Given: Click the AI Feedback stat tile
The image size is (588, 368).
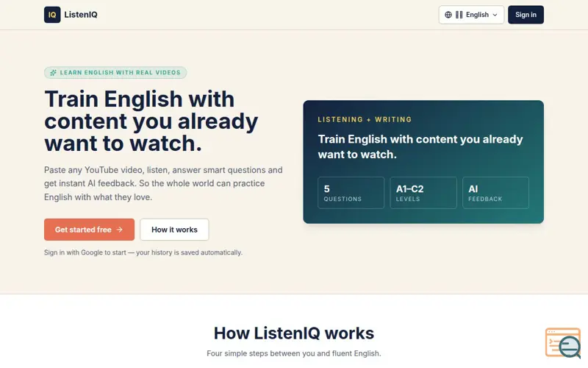Looking at the screenshot, I should click(x=495, y=193).
